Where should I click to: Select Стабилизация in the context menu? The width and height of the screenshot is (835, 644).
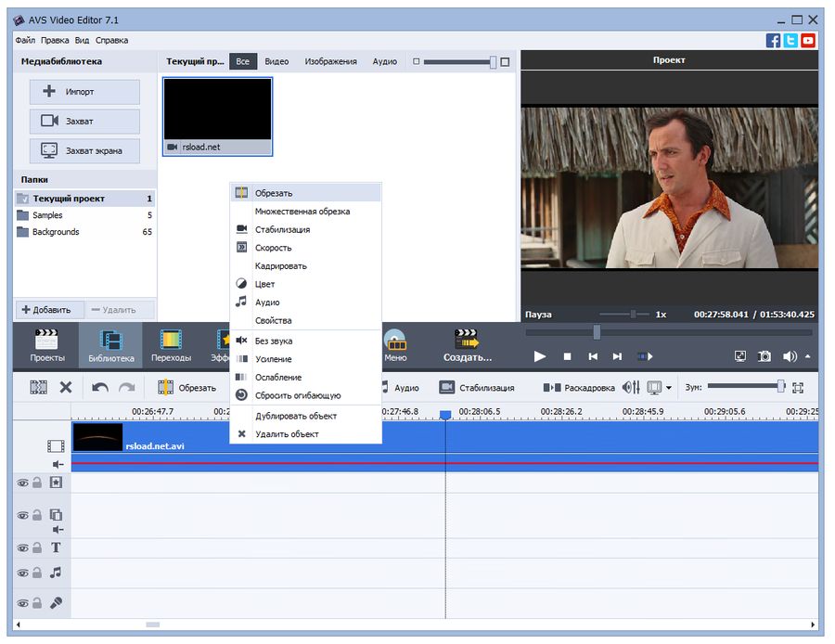click(282, 229)
